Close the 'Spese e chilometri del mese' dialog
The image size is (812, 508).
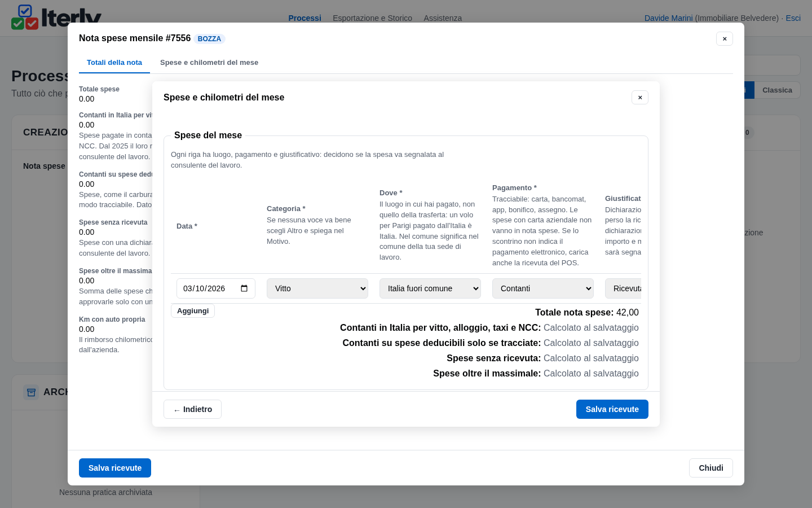640,98
